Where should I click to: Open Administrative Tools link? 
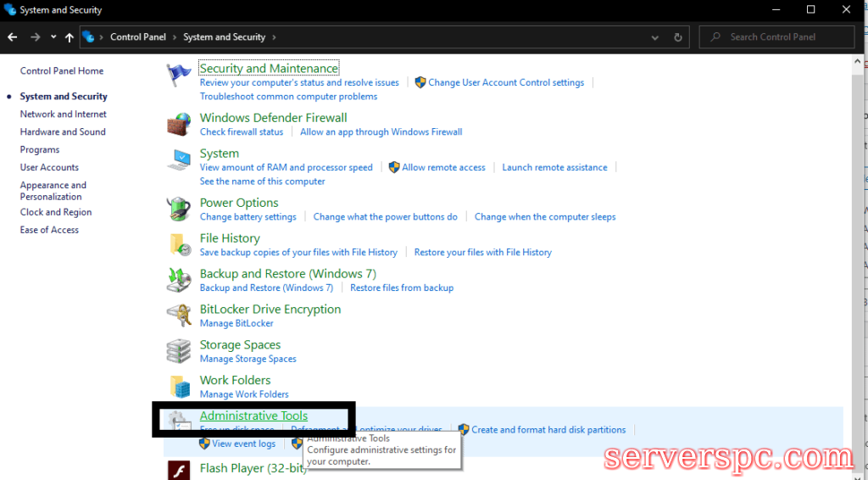pos(253,416)
